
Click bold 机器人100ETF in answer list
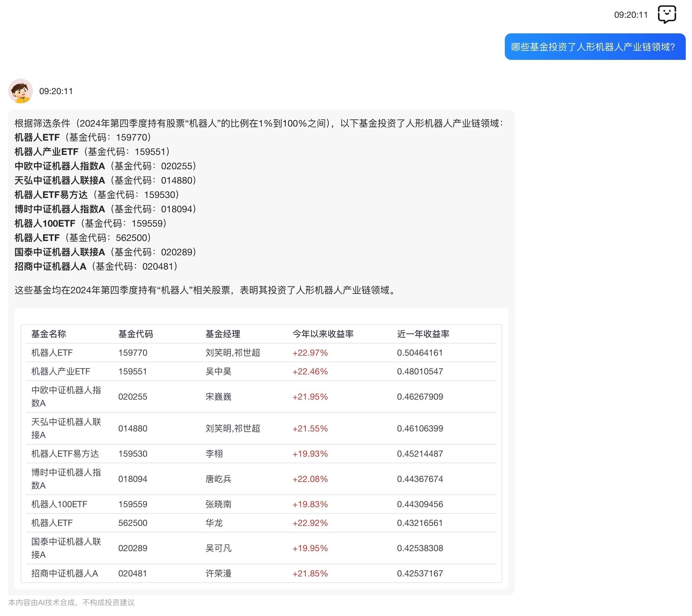[45, 224]
